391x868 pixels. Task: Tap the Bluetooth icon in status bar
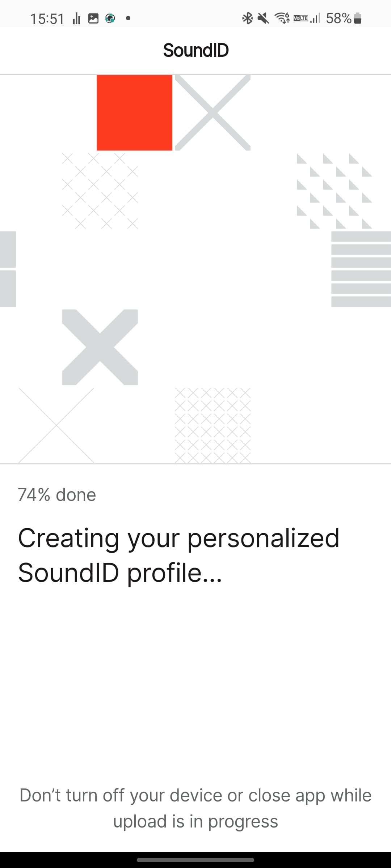[247, 18]
